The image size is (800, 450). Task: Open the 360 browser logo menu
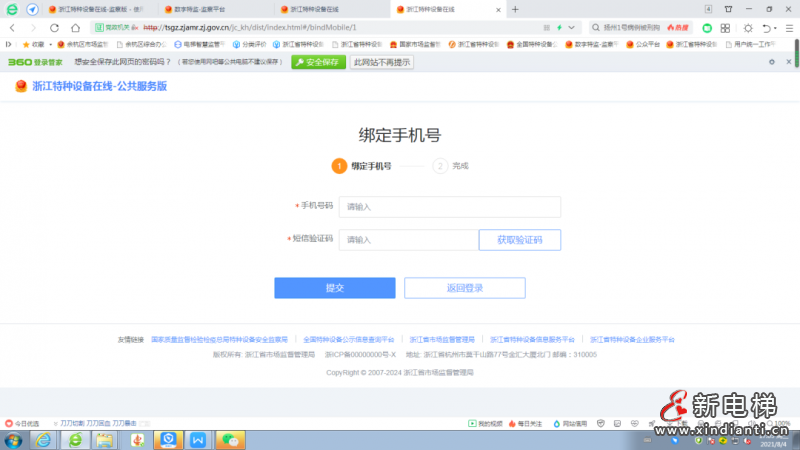[12, 9]
